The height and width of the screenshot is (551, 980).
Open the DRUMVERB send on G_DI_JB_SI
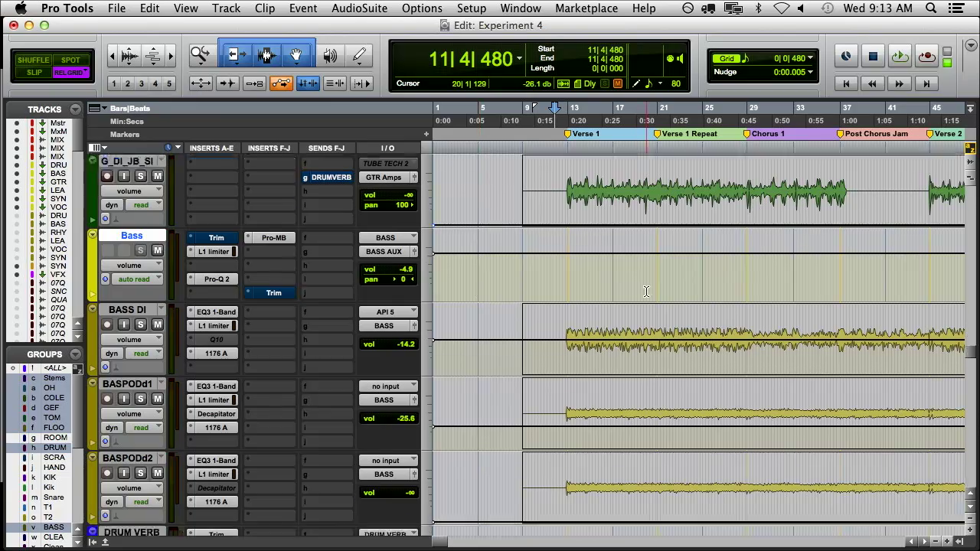tap(331, 178)
